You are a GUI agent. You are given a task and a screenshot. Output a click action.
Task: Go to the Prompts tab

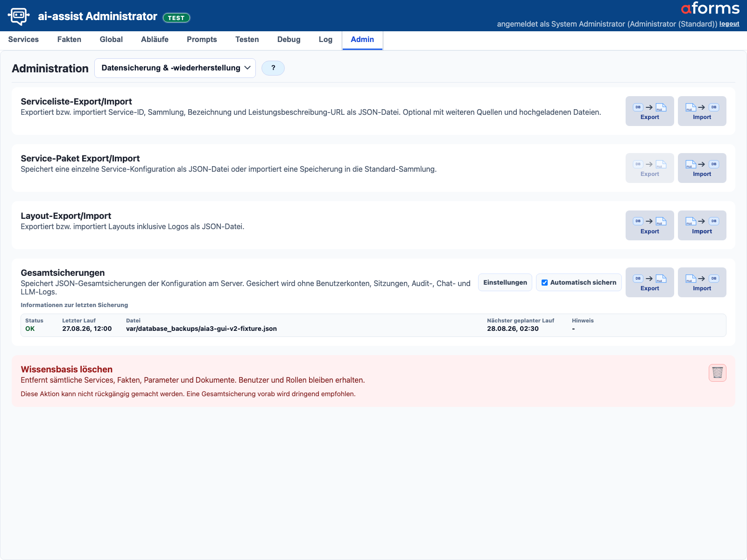pos(202,40)
